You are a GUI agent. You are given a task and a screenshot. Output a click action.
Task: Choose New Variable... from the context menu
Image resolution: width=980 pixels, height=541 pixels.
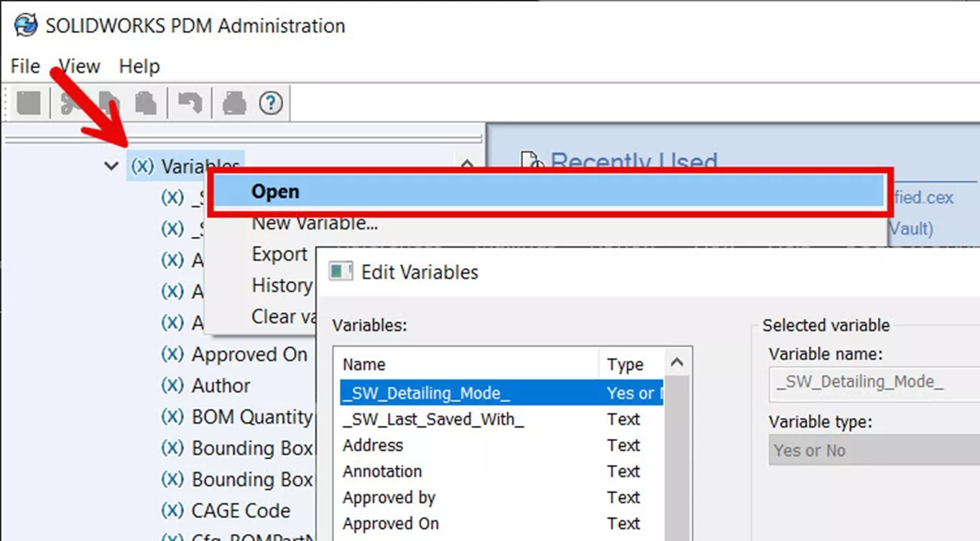pyautogui.click(x=315, y=223)
